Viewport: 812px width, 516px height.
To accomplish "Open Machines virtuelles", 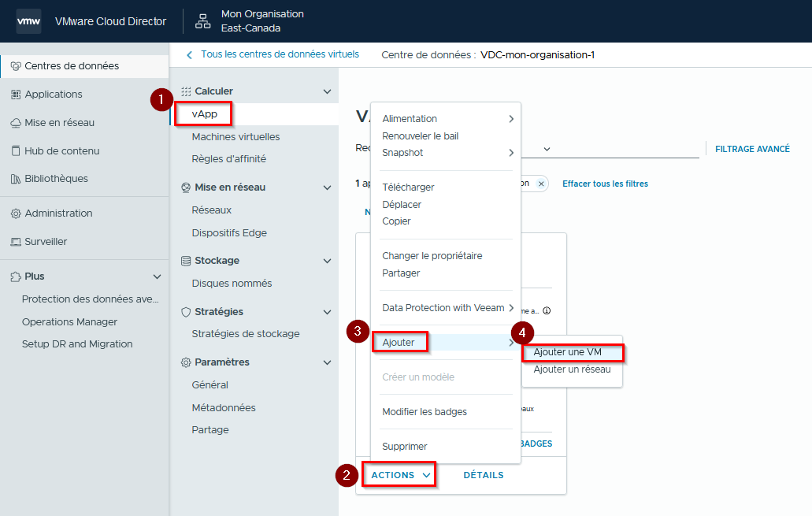I will 235,137.
